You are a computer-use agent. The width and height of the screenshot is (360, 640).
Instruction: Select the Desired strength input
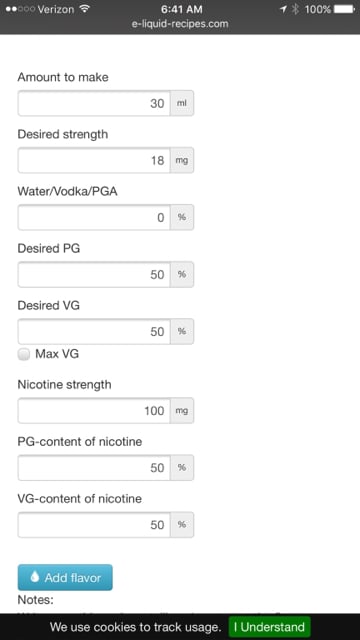click(94, 160)
